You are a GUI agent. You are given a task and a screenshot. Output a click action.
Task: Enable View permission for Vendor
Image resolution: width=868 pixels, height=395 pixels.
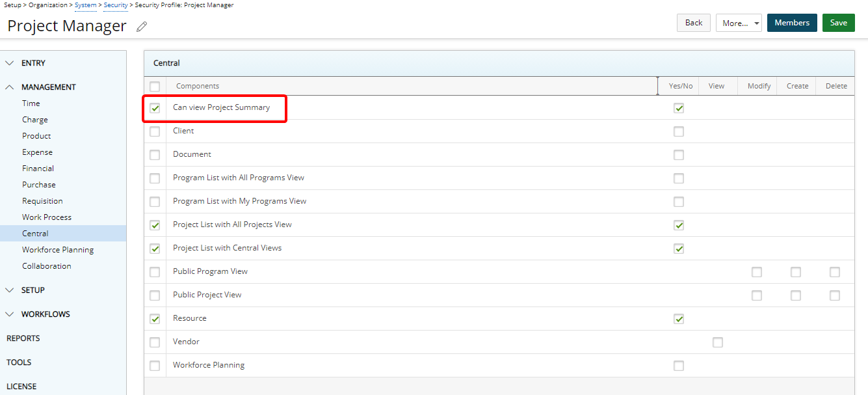718,342
